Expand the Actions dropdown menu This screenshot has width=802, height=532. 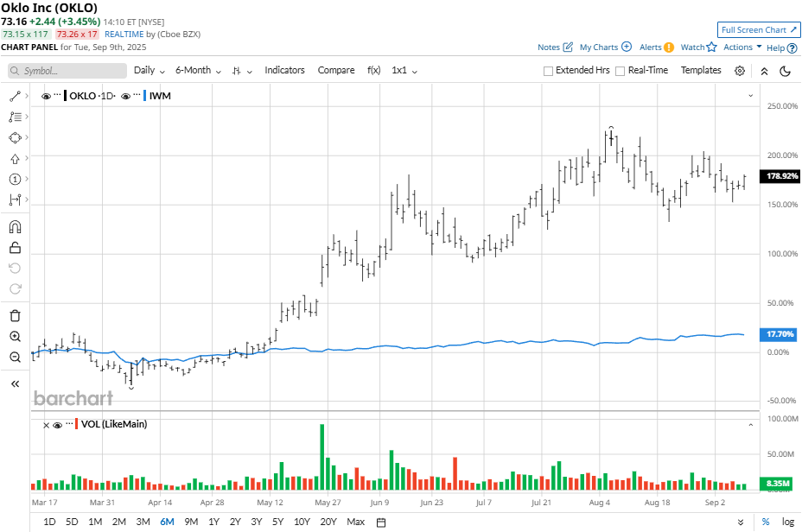(742, 47)
